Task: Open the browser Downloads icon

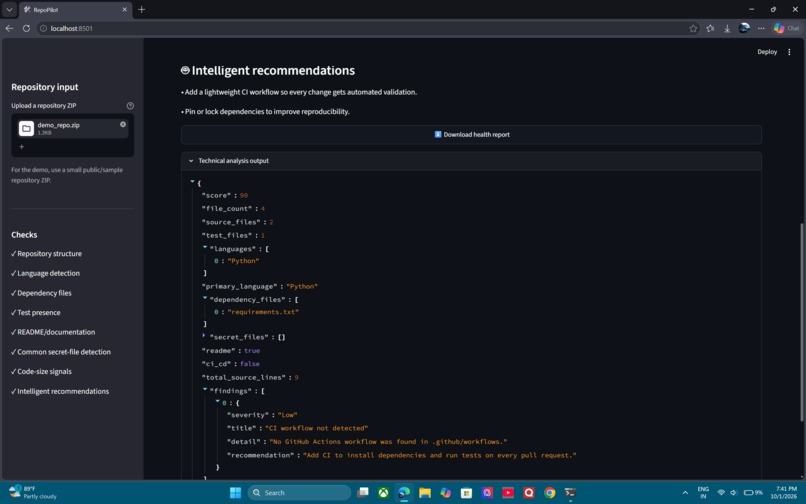Action: (x=727, y=29)
